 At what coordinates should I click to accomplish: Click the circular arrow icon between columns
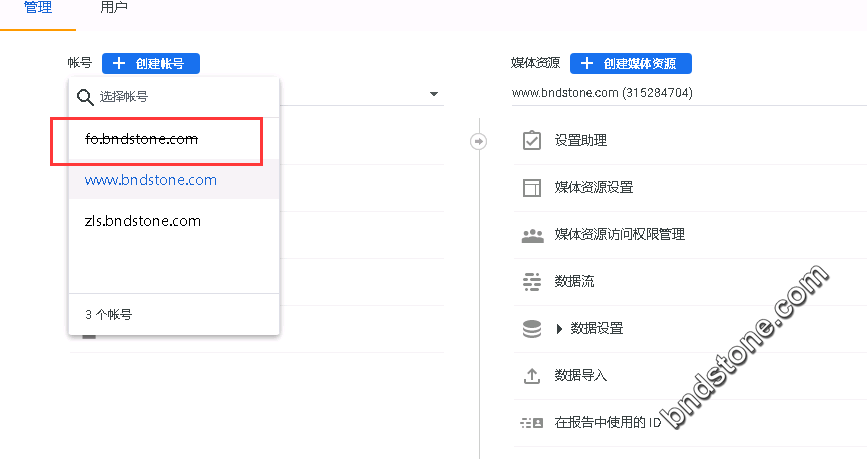point(479,142)
